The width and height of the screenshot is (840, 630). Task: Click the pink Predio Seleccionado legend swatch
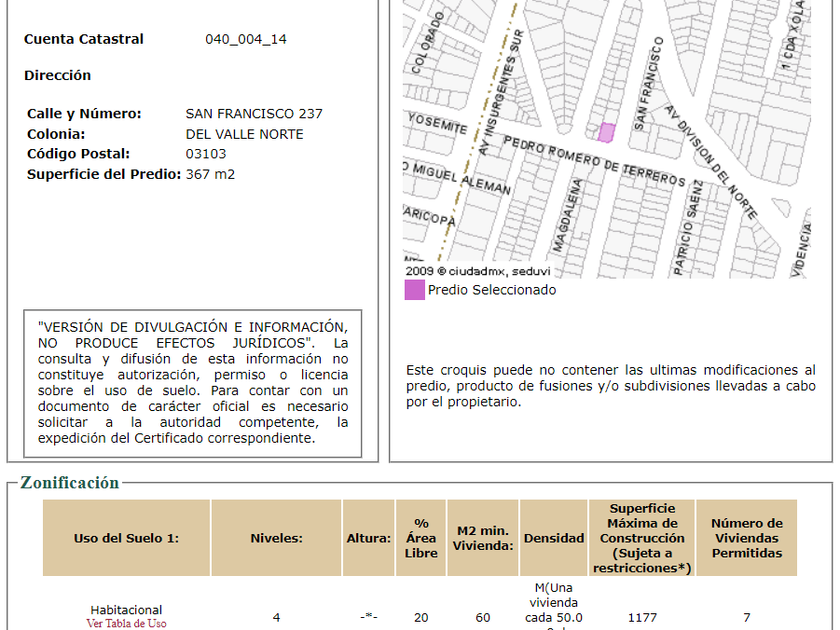(414, 290)
